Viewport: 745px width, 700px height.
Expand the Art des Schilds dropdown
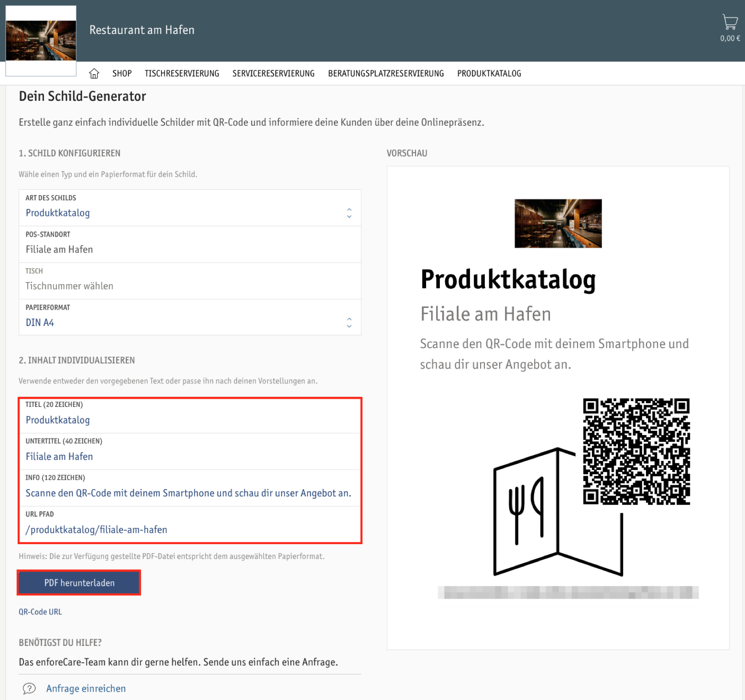tap(190, 208)
